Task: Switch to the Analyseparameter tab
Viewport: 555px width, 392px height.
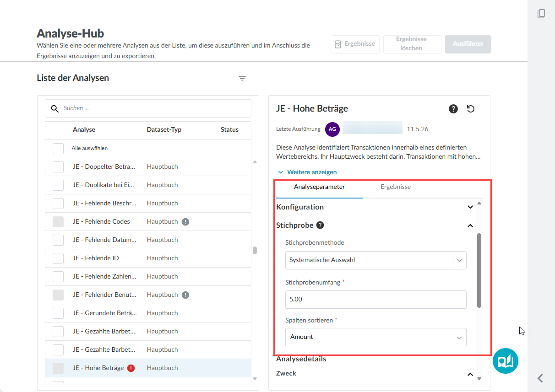Action: 319,187
